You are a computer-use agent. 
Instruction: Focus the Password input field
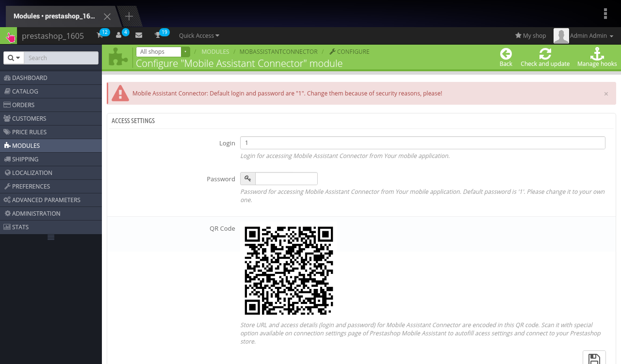tap(286, 178)
